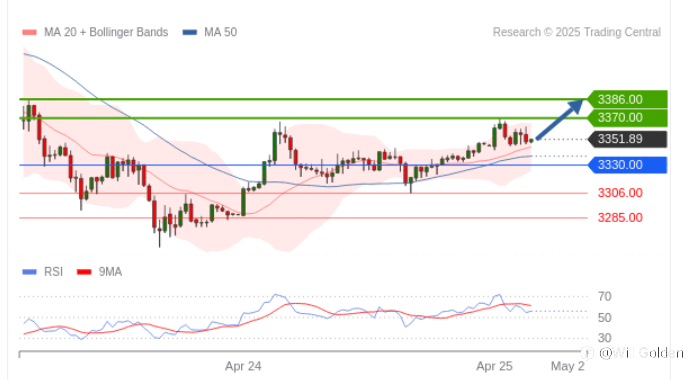Viewport: 691px width, 380px height.
Task: Click the blue RSI legend swatch
Action: tap(30, 272)
